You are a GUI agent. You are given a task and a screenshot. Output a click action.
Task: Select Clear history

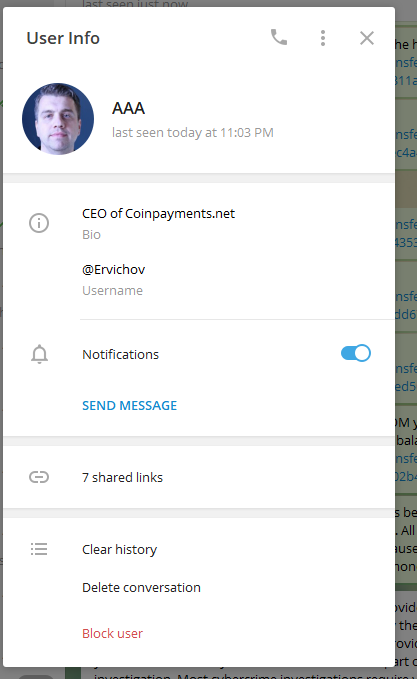point(120,549)
